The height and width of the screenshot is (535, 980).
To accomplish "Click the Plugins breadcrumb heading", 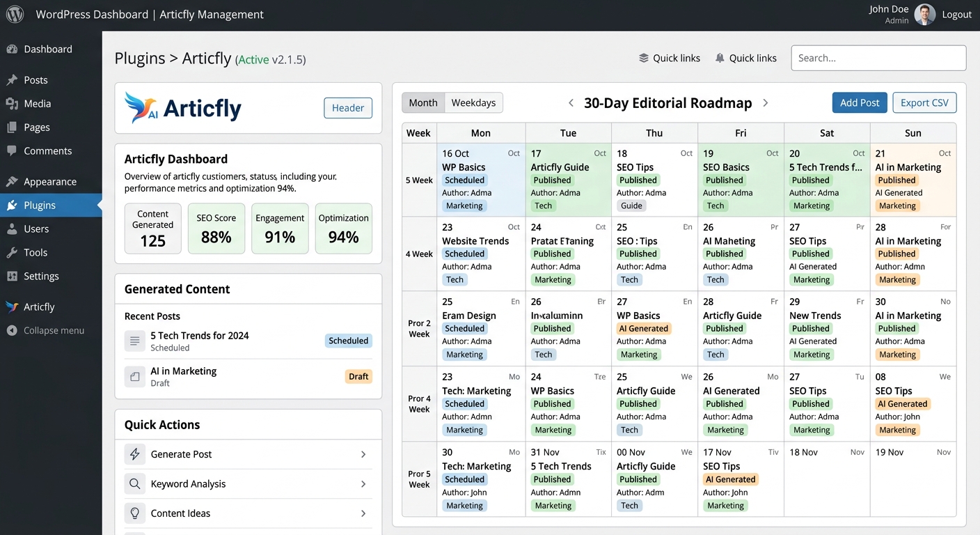I will (x=140, y=59).
